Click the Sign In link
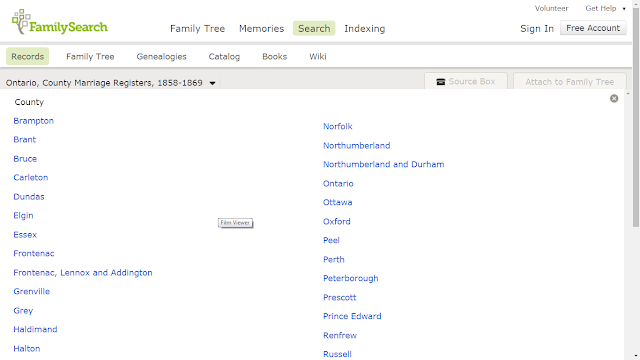This screenshot has height=360, width=640. click(x=537, y=29)
